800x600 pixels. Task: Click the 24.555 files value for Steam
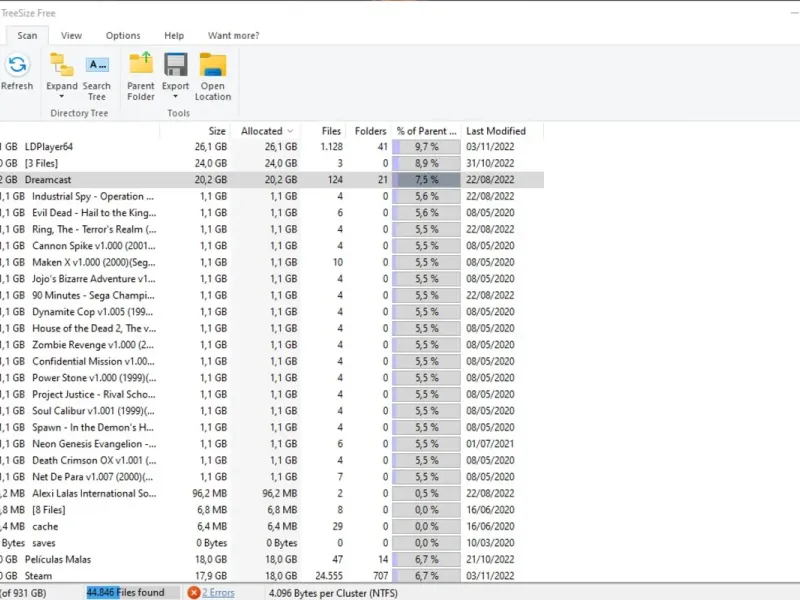pos(329,576)
